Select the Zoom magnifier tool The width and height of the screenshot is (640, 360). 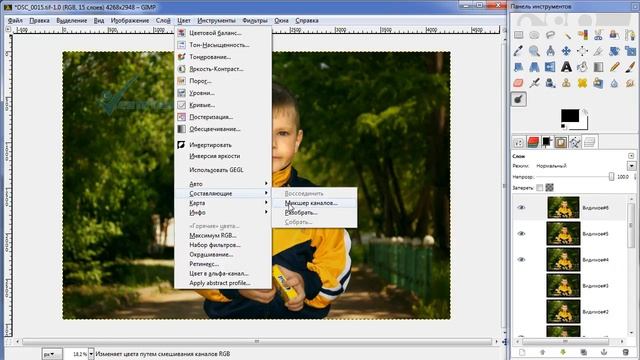[x=534, y=51]
